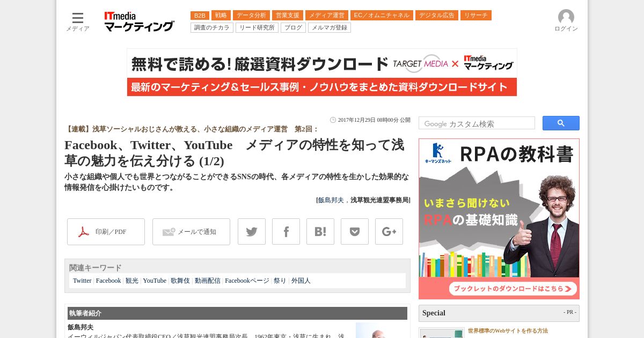This screenshot has width=644, height=338.
Task: Click the blue search button
Action: click(561, 123)
